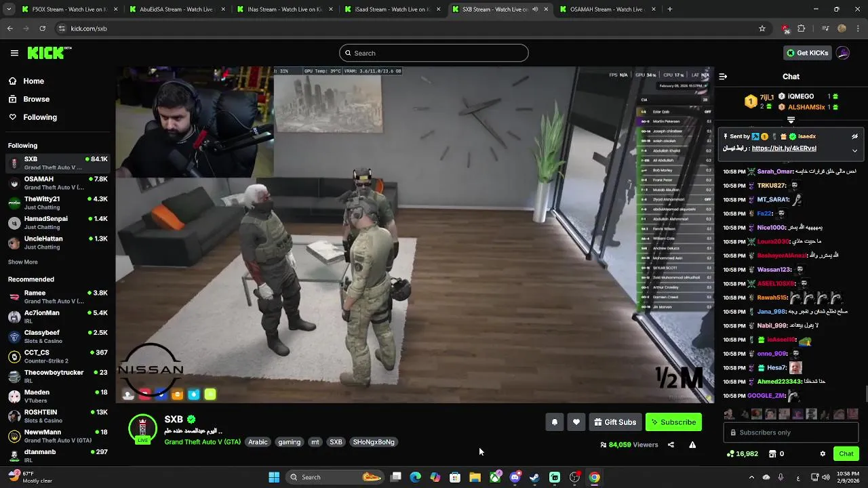The image size is (868, 488).
Task: Open OSAMAH channel in Following list
Action: pos(58,183)
